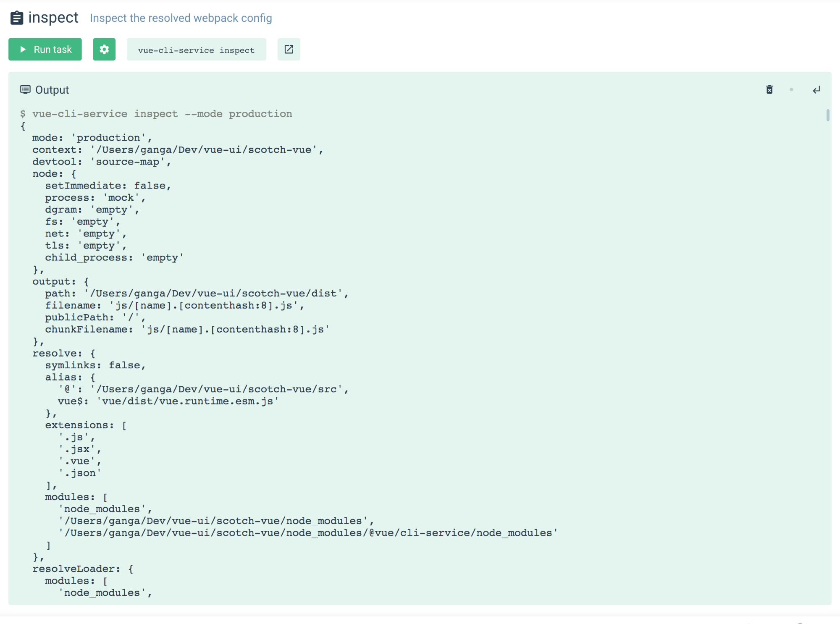Image resolution: width=840 pixels, height=624 pixels.
Task: Click the 'resolveLoader: {' line
Action: tap(83, 569)
